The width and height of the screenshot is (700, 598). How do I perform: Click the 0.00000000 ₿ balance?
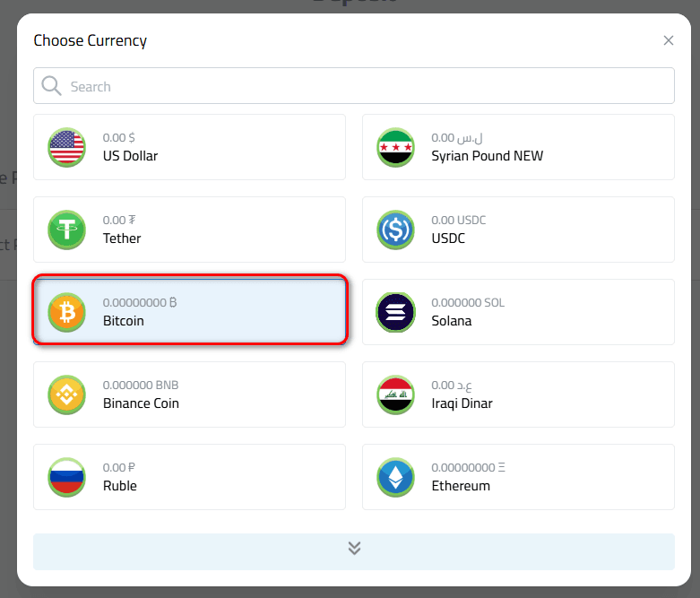[x=140, y=303]
